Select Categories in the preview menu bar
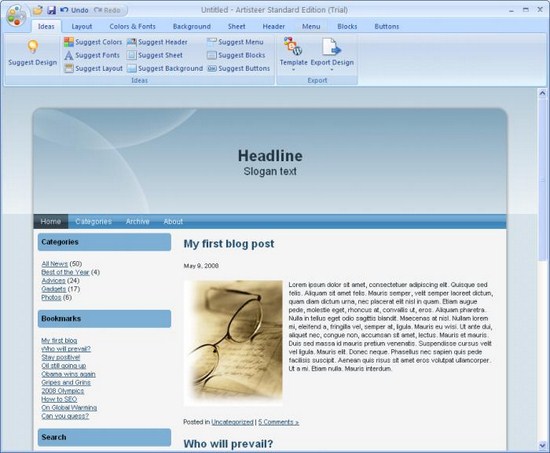The width and height of the screenshot is (550, 453). click(x=93, y=221)
